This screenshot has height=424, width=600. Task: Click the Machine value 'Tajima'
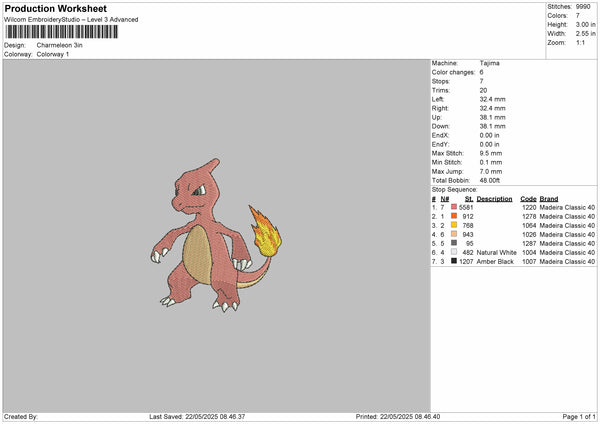pyautogui.click(x=489, y=63)
